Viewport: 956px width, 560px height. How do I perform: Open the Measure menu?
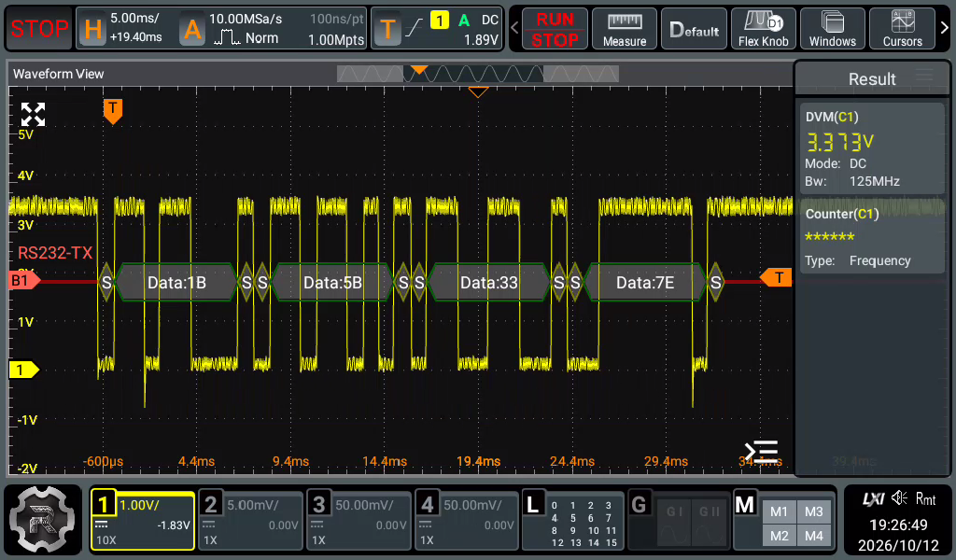coord(625,29)
